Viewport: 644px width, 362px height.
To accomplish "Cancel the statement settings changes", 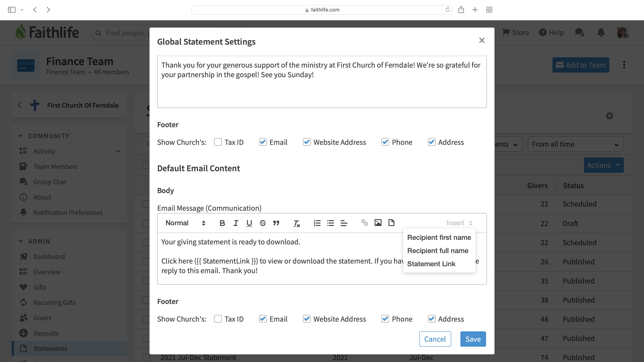I will click(x=435, y=339).
